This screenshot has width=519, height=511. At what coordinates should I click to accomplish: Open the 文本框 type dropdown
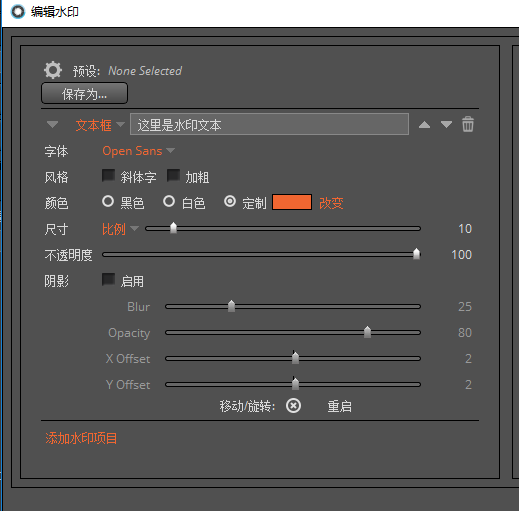[100, 125]
